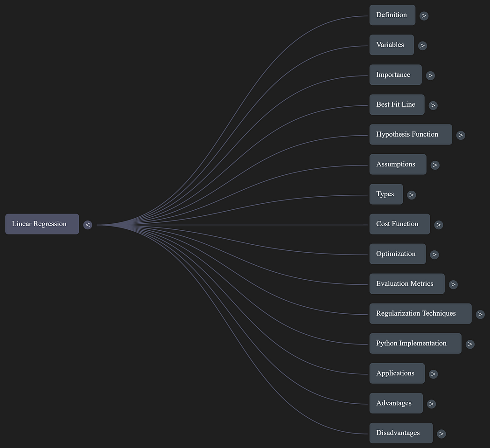Click the Python Implementation node
Viewport: 490px width, 448px height.
coord(415,343)
